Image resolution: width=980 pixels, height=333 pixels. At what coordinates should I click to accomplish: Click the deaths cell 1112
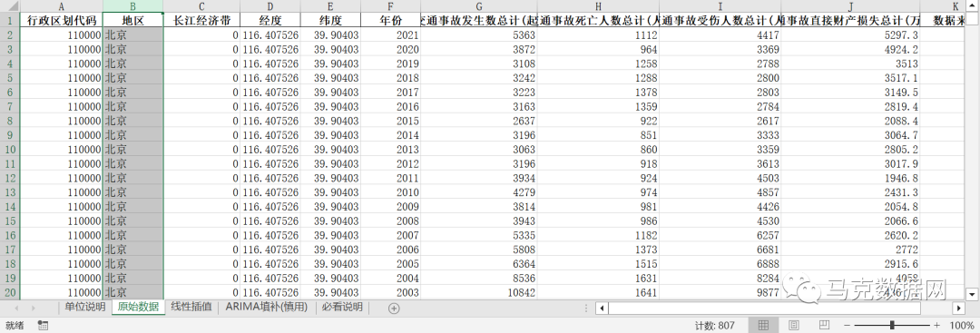tap(598, 35)
